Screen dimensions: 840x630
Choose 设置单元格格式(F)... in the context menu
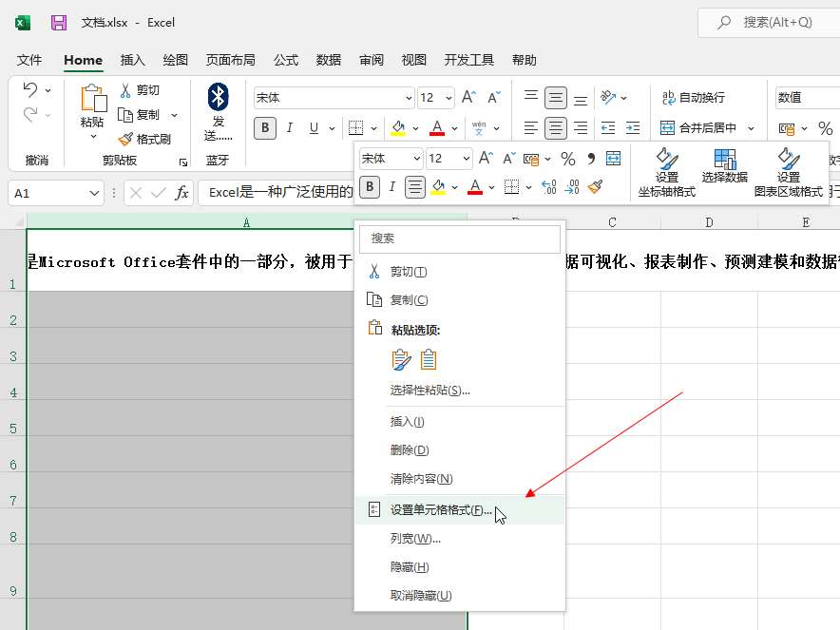(459, 510)
